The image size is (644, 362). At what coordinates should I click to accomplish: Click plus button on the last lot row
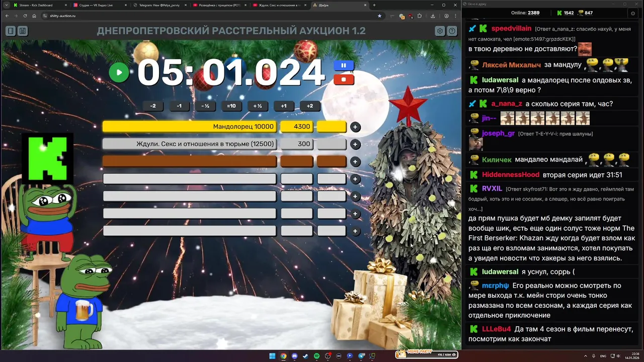tap(355, 231)
